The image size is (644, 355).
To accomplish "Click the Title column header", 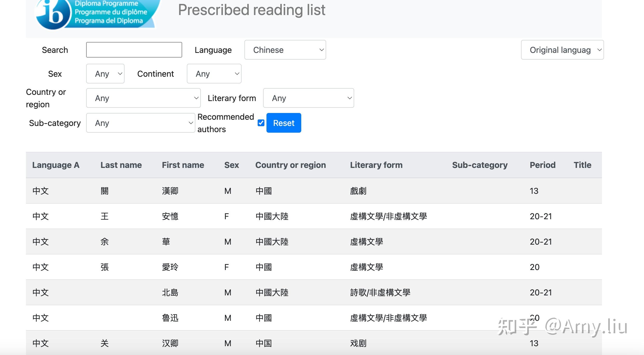I will (x=582, y=165).
